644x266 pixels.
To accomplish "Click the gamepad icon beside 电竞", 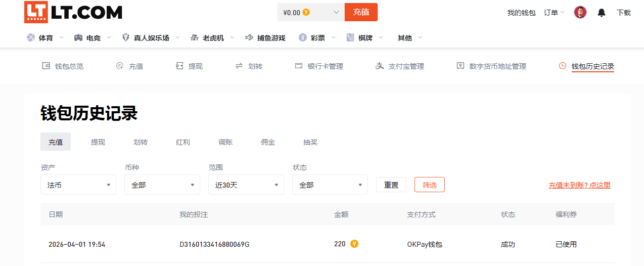I will tap(78, 37).
